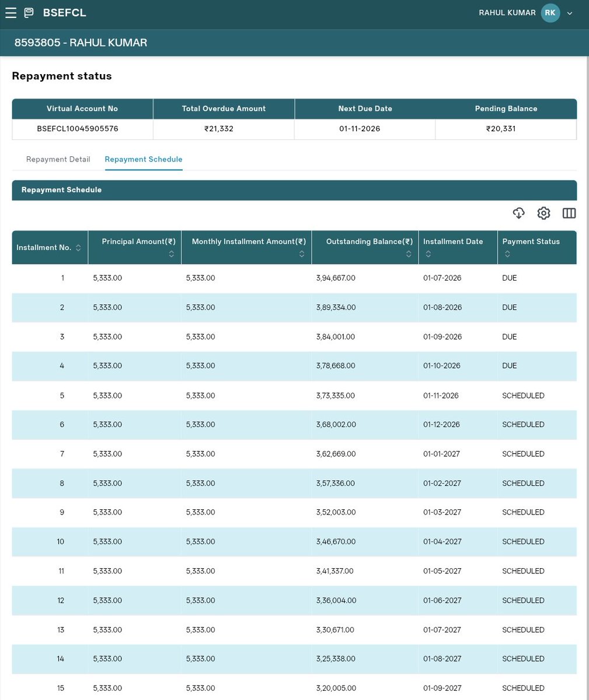Click the Total Overdue Amount header
The width and height of the screenshot is (589, 700).
(x=224, y=108)
